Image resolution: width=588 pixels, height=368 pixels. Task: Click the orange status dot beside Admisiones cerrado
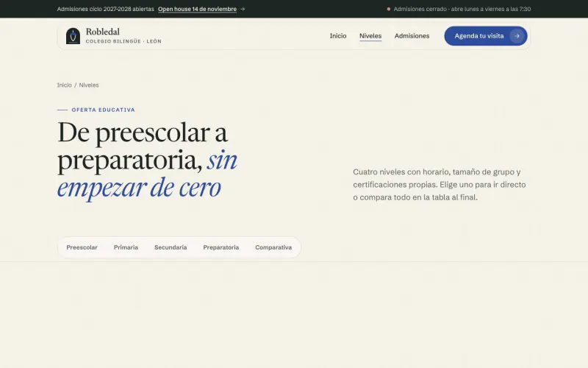pos(389,9)
